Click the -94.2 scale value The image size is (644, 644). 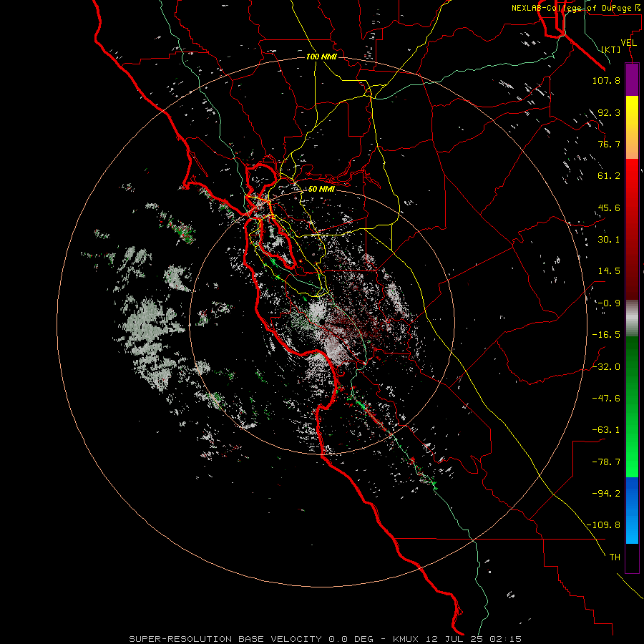(606, 494)
